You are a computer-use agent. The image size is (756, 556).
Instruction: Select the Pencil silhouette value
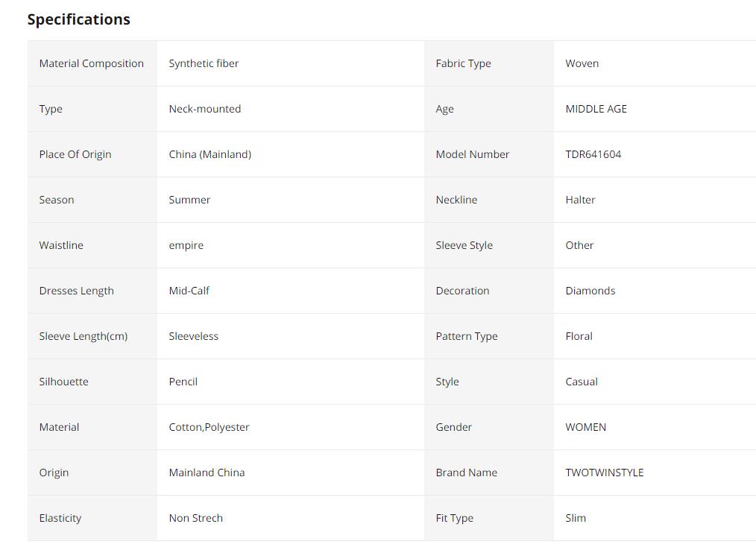click(x=183, y=382)
